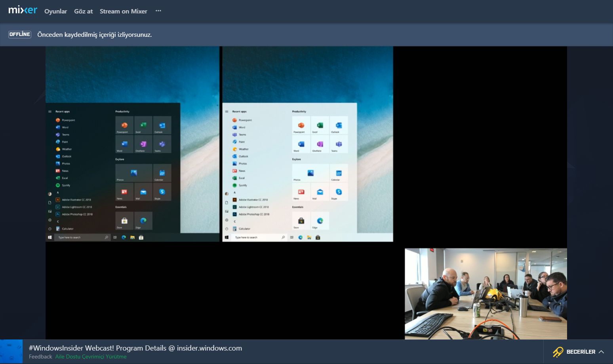Click the Outlook tile in dark Start menu
The height and width of the screenshot is (364, 613).
click(x=162, y=125)
